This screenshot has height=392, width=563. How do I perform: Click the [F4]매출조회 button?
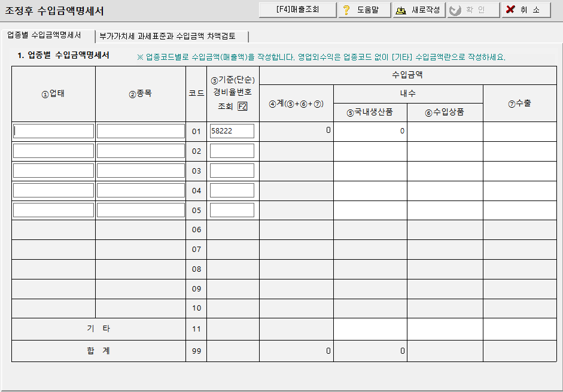[x=298, y=10]
